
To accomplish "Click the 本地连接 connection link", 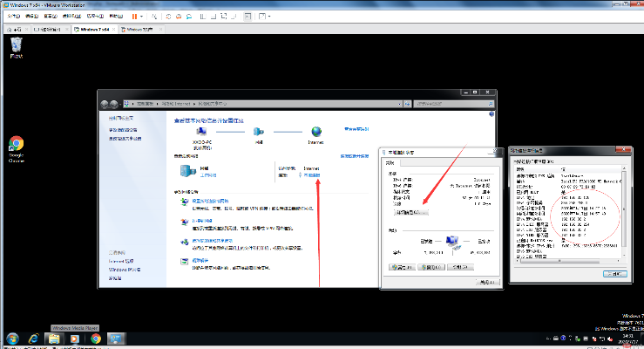I will coord(312,175).
